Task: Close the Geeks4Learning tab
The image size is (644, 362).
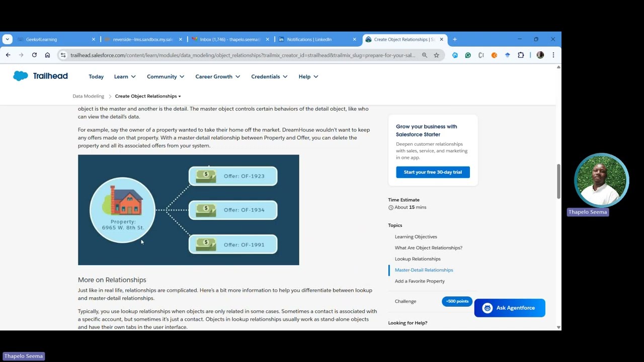Action: click(94, 39)
